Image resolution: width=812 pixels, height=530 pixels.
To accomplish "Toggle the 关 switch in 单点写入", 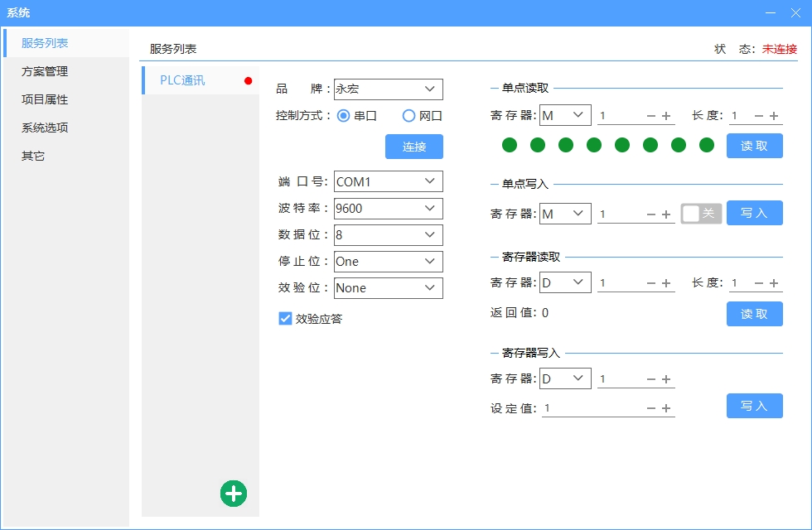I will tap(700, 213).
